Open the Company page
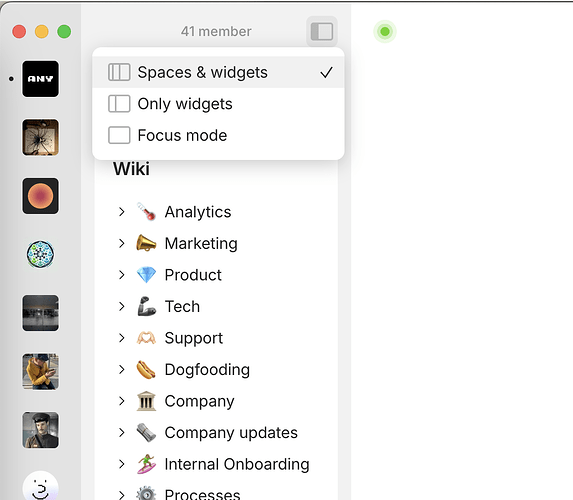Screen dimensions: 573x500 tap(199, 401)
